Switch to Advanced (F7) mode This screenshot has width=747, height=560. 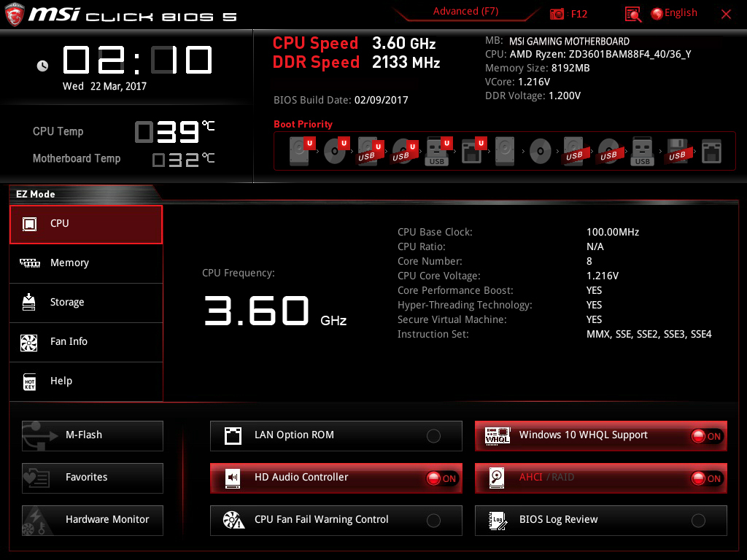(x=465, y=12)
